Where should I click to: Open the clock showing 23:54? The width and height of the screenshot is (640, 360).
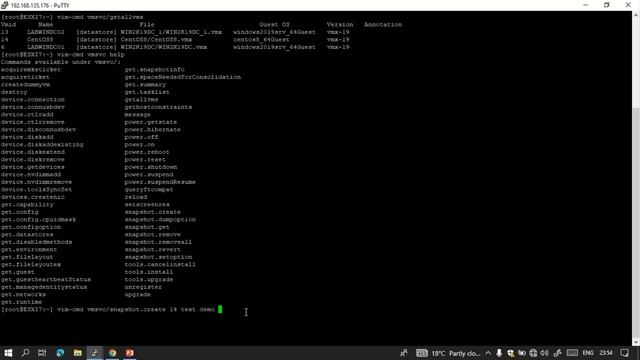click(606, 353)
